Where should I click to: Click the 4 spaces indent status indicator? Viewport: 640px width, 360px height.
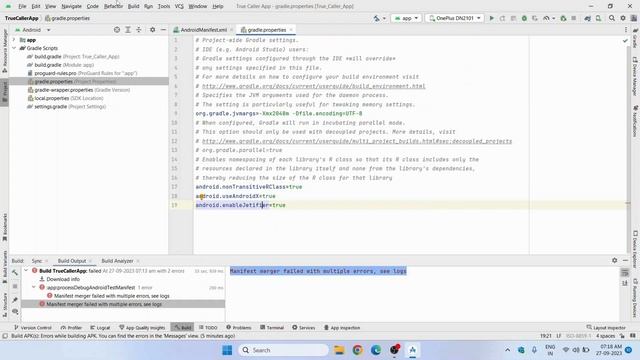pos(605,336)
